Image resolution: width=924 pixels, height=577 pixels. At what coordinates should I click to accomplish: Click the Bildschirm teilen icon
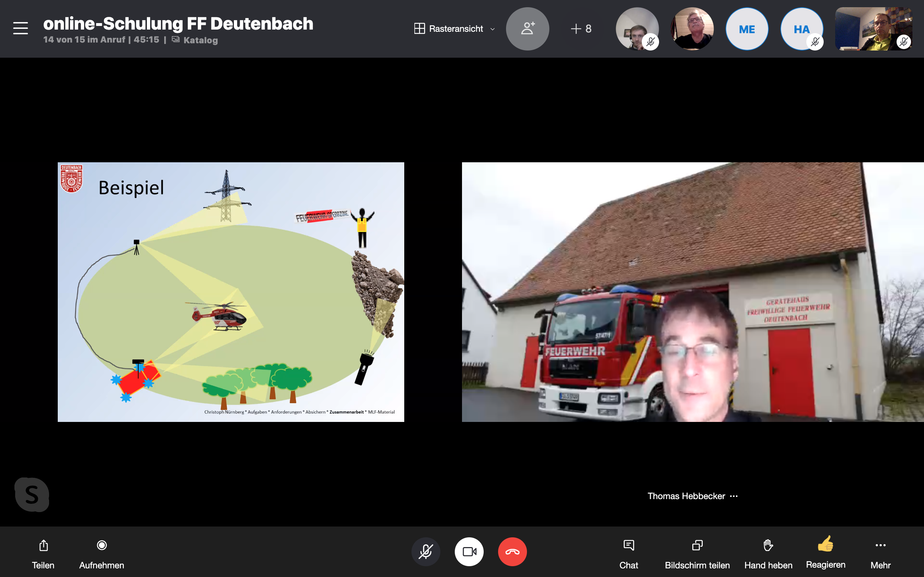coord(697,546)
